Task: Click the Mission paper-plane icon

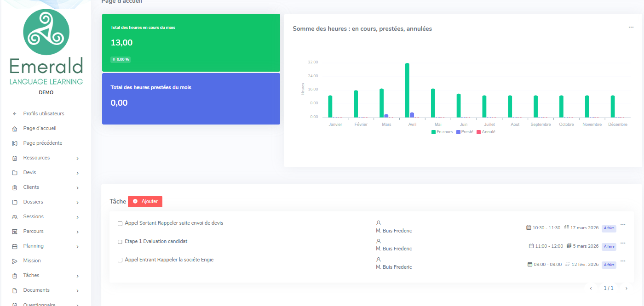Action: click(14, 261)
